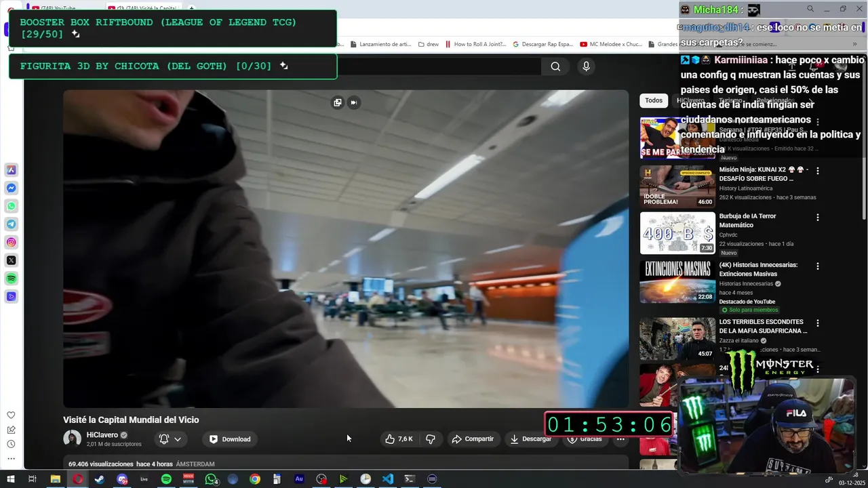Open the 'drew' bookmarks folder
Screen dimensions: 868x488
(428, 44)
